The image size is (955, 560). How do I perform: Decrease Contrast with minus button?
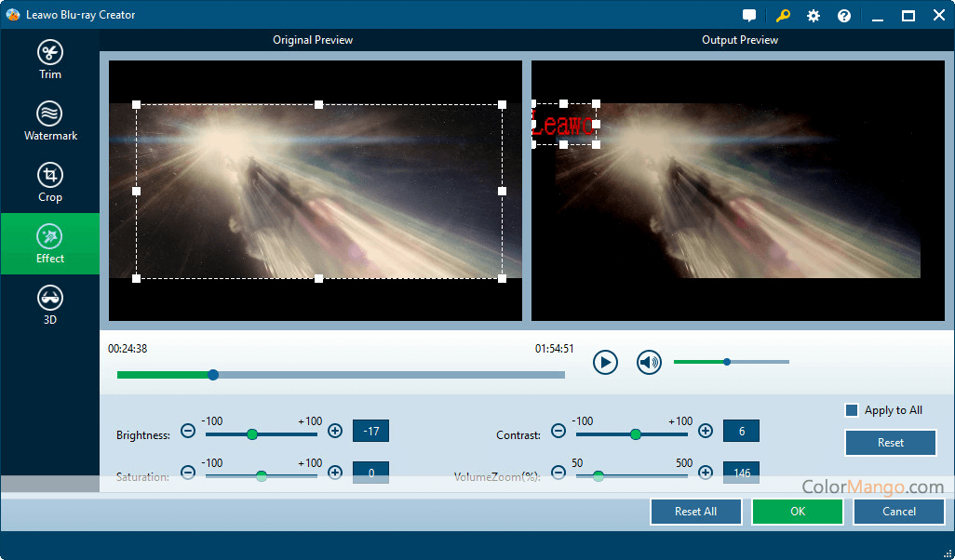click(x=558, y=431)
